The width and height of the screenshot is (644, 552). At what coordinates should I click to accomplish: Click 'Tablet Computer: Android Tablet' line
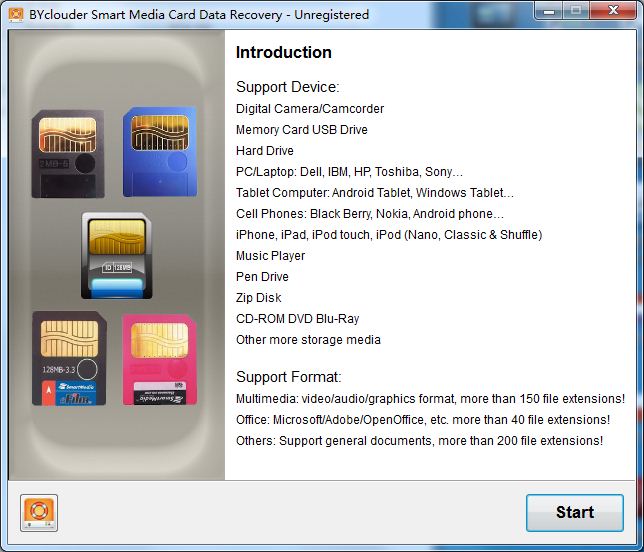point(375,193)
